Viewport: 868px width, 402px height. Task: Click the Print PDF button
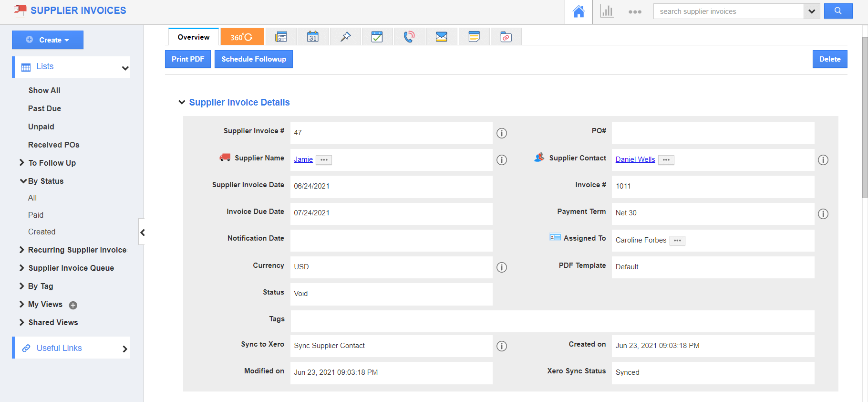(188, 59)
